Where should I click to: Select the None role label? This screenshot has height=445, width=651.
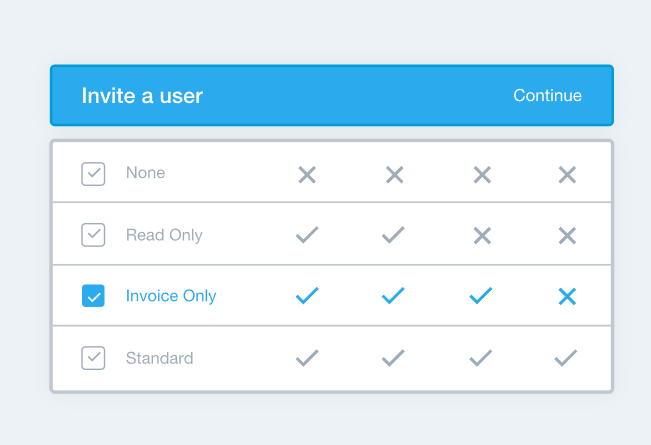(145, 173)
